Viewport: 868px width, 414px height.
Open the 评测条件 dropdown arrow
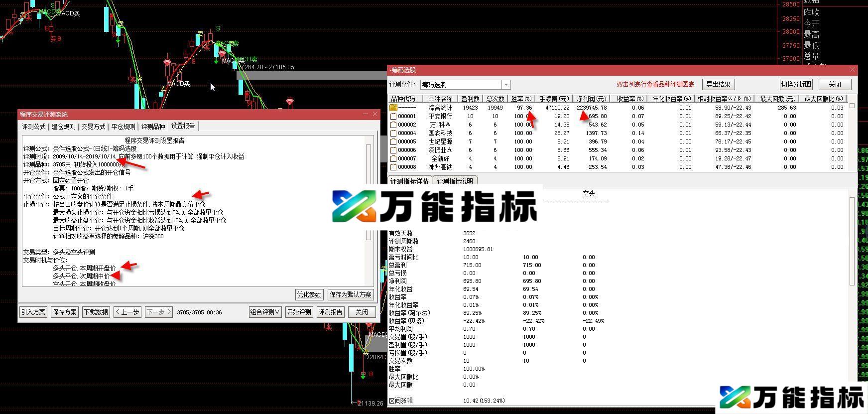coord(506,85)
